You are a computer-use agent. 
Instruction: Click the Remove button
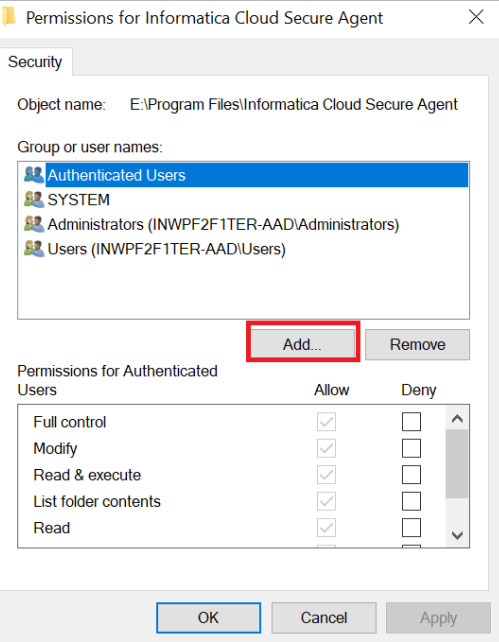click(x=417, y=344)
